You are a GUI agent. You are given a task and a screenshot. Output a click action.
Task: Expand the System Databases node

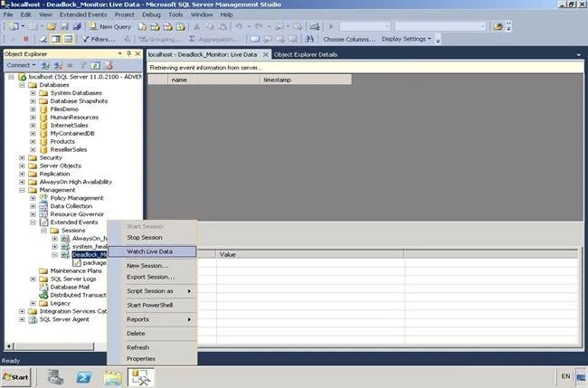pos(33,93)
